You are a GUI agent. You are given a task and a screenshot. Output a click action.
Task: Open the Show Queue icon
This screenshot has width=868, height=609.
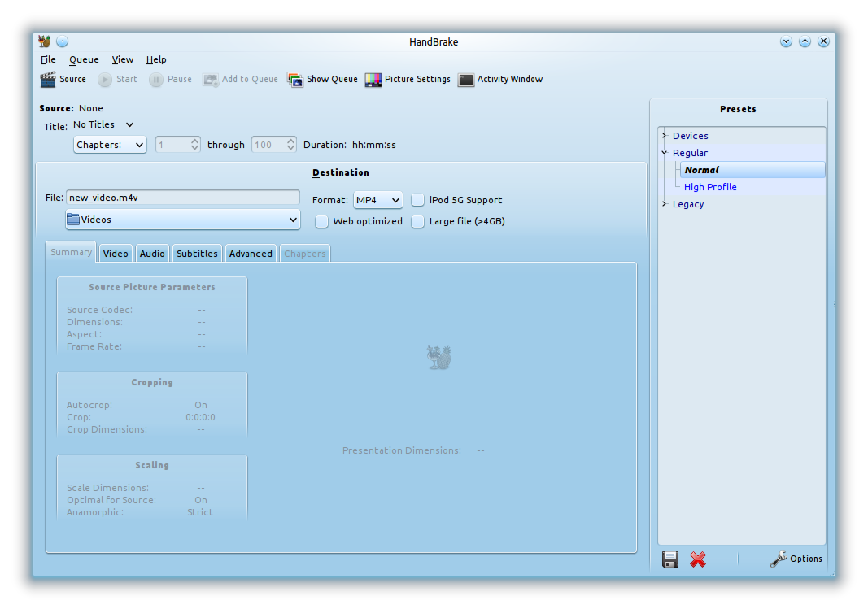(x=295, y=80)
